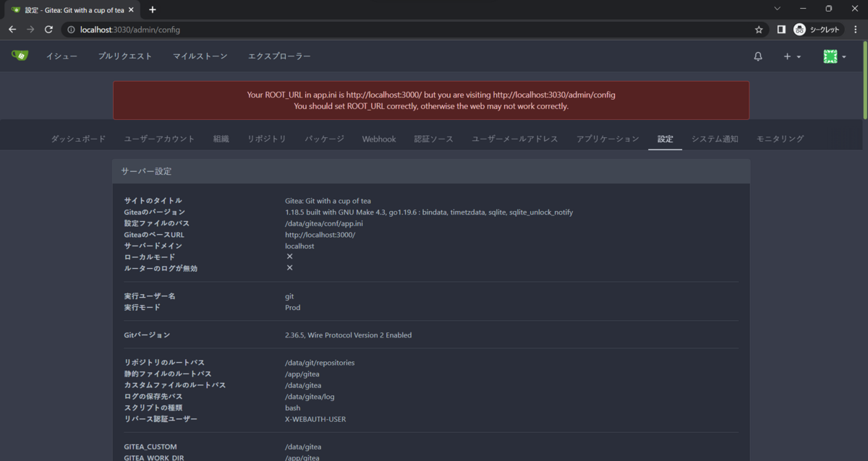Screen dimensions: 868x461
Task: Open a new browser tab
Action: (x=153, y=9)
